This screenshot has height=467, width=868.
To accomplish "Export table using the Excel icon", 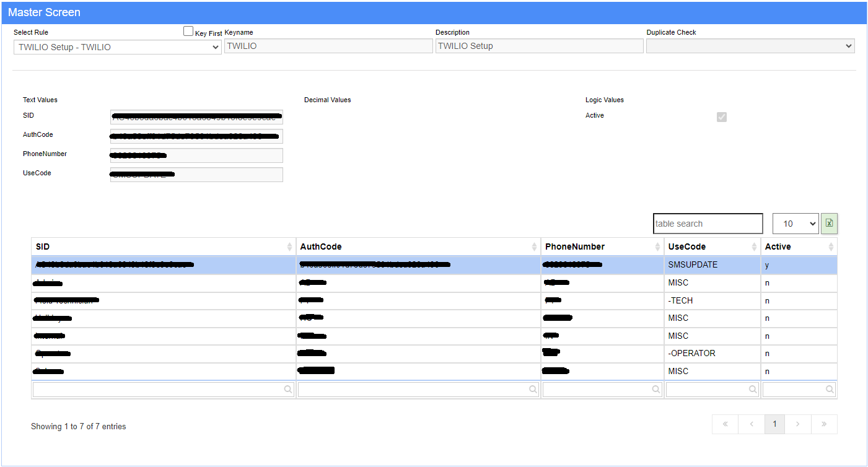I will click(x=830, y=224).
